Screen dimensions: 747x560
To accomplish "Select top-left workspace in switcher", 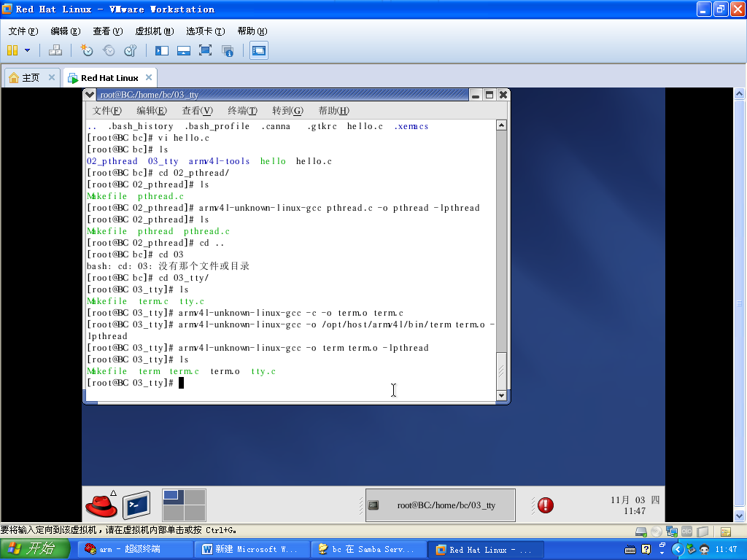I will (174, 497).
